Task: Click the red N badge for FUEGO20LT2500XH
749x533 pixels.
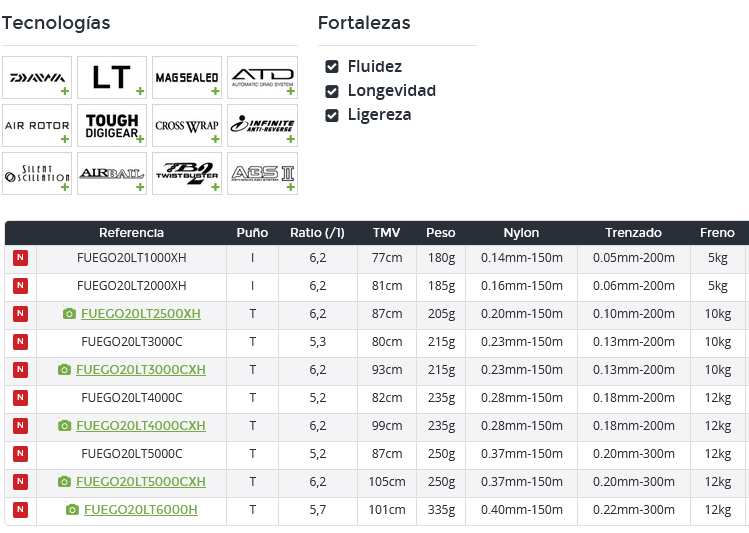Action: 20,314
